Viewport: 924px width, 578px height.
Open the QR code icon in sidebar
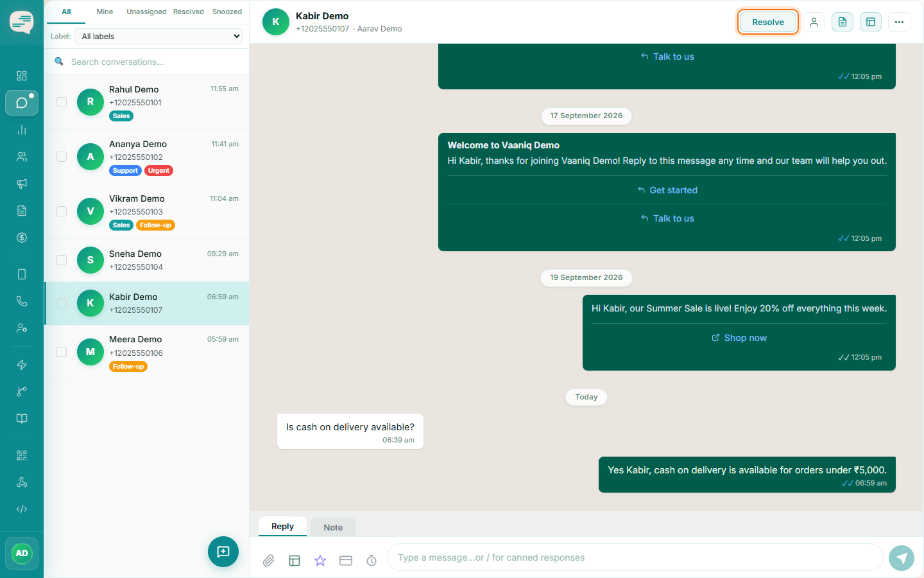[x=22, y=455]
